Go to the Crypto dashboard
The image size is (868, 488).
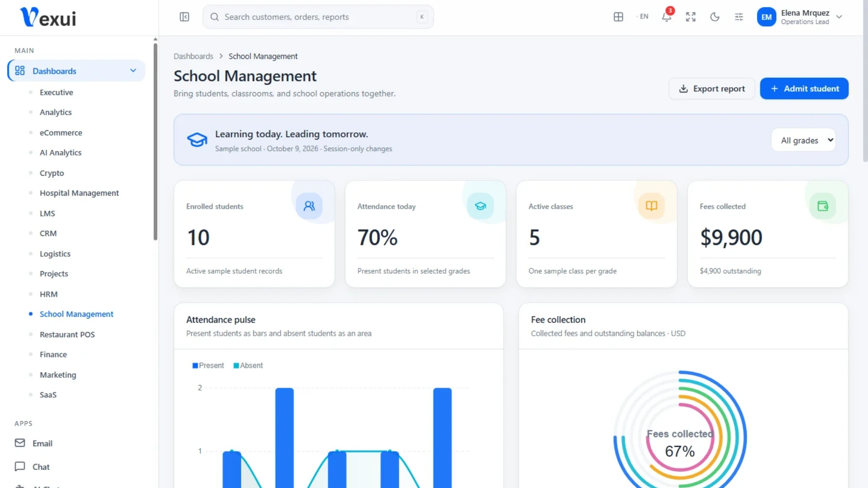(x=52, y=173)
